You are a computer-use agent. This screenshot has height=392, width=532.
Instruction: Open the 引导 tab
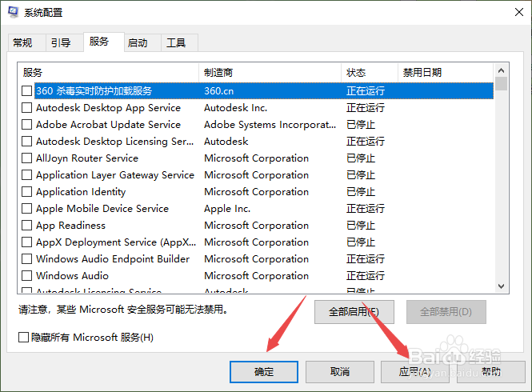61,43
